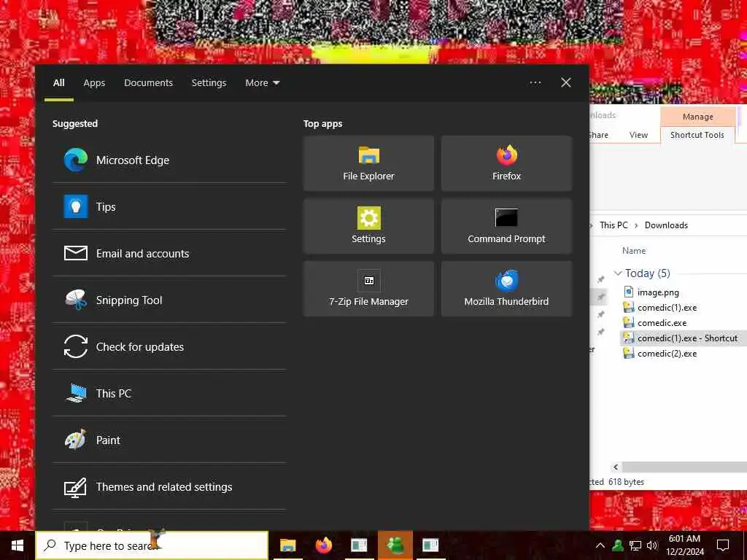The width and height of the screenshot is (747, 560).
Task: Switch to the Settings search tab
Action: [x=209, y=83]
